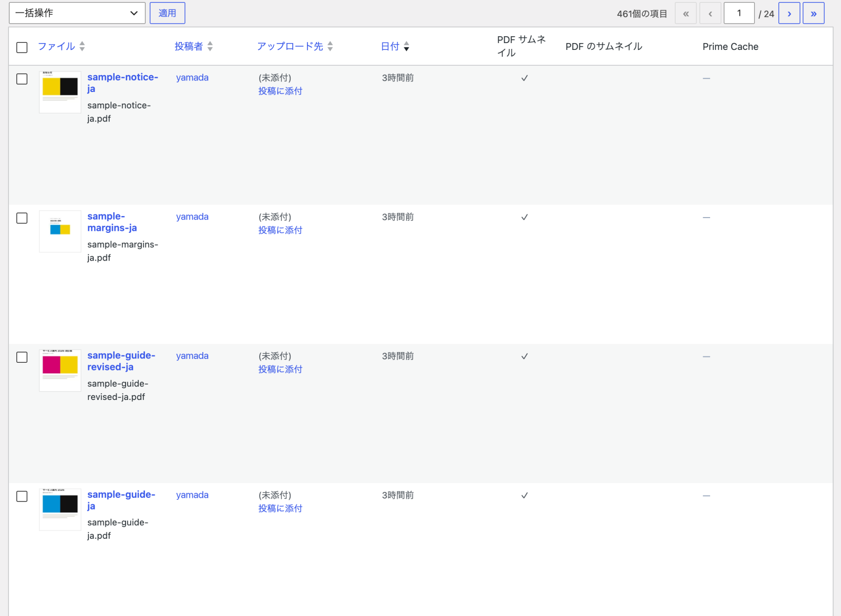Image resolution: width=841 pixels, height=616 pixels.
Task: Go to the previous page arrow
Action: point(710,14)
